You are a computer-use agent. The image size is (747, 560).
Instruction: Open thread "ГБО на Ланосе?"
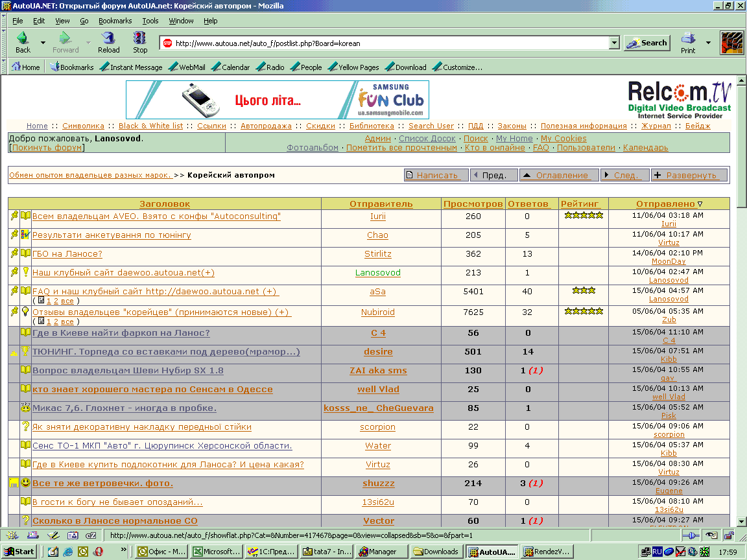[x=67, y=254]
